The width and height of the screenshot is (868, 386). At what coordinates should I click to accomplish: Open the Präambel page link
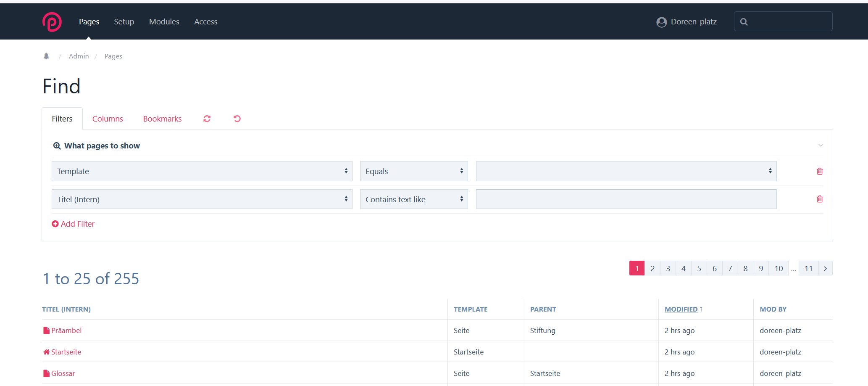[x=66, y=330]
